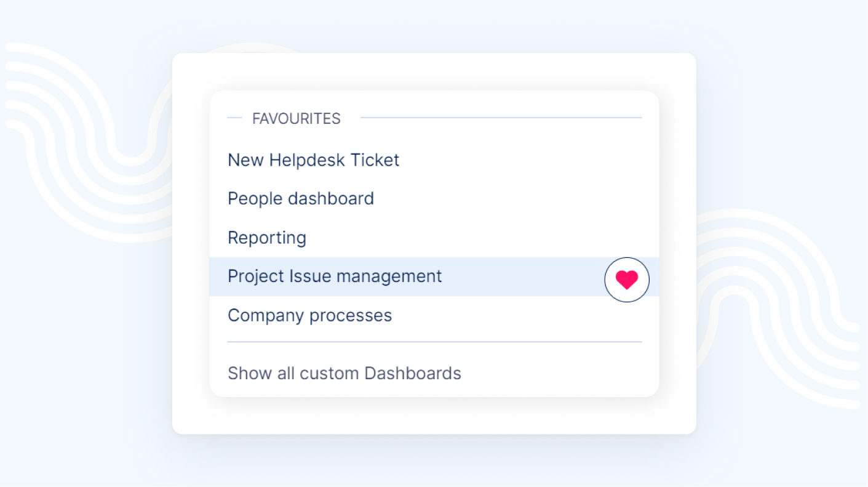This screenshot has height=487, width=868.
Task: Select People dashboard from favourites
Action: pyautogui.click(x=301, y=199)
